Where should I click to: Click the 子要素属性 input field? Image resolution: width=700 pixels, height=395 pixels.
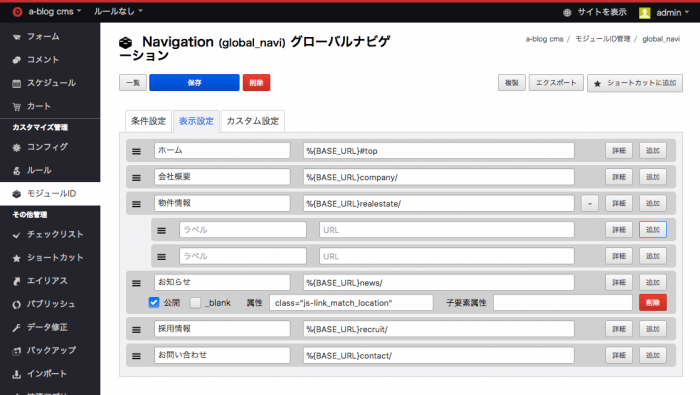pos(563,303)
